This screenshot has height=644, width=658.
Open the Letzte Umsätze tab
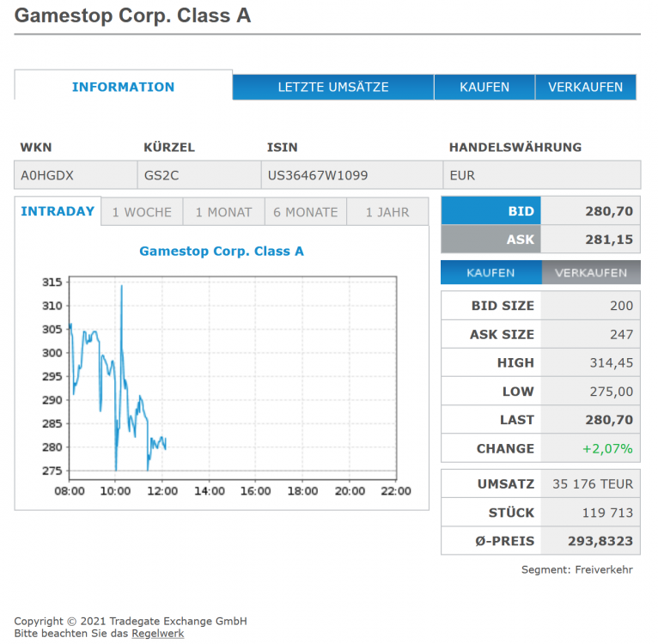(x=333, y=88)
